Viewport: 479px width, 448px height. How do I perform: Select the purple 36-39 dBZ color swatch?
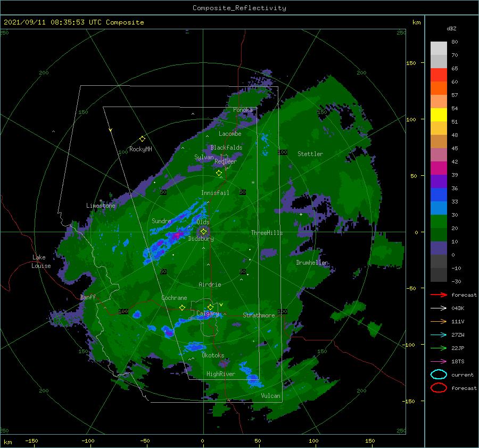(x=439, y=182)
